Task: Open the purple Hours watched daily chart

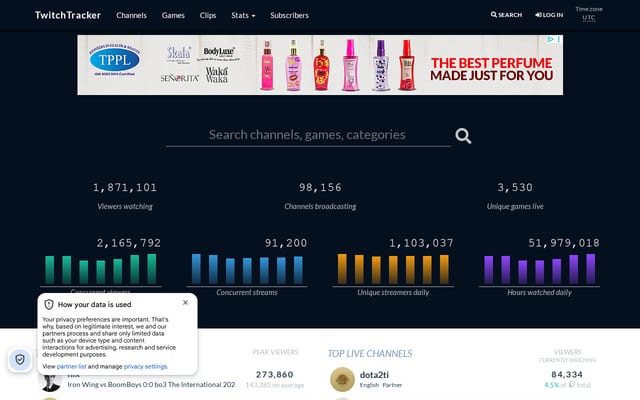Action: [x=539, y=269]
